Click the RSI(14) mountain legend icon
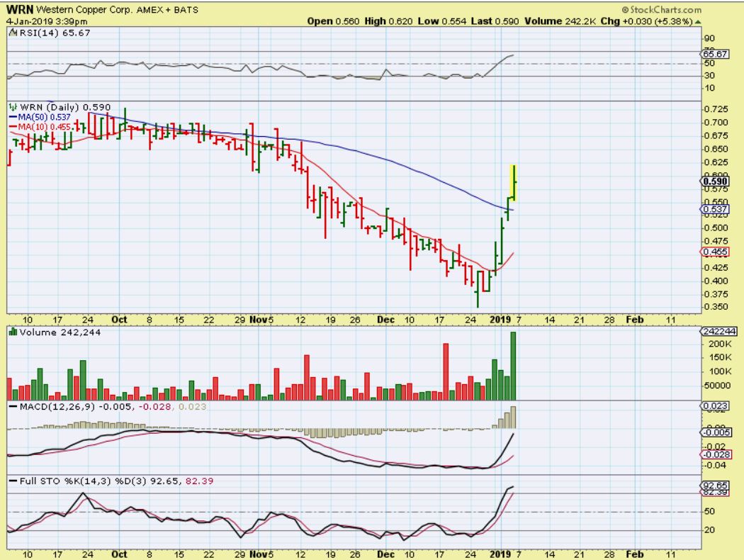 [10, 33]
